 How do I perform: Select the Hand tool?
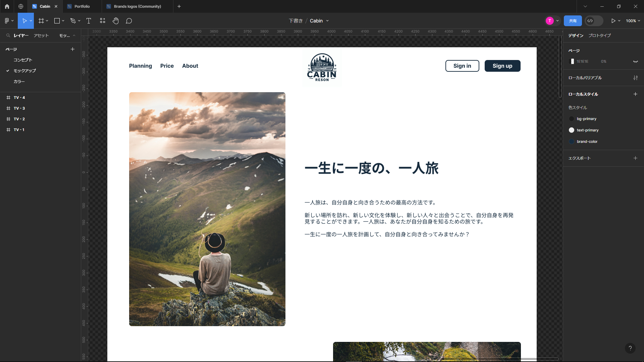(116, 21)
